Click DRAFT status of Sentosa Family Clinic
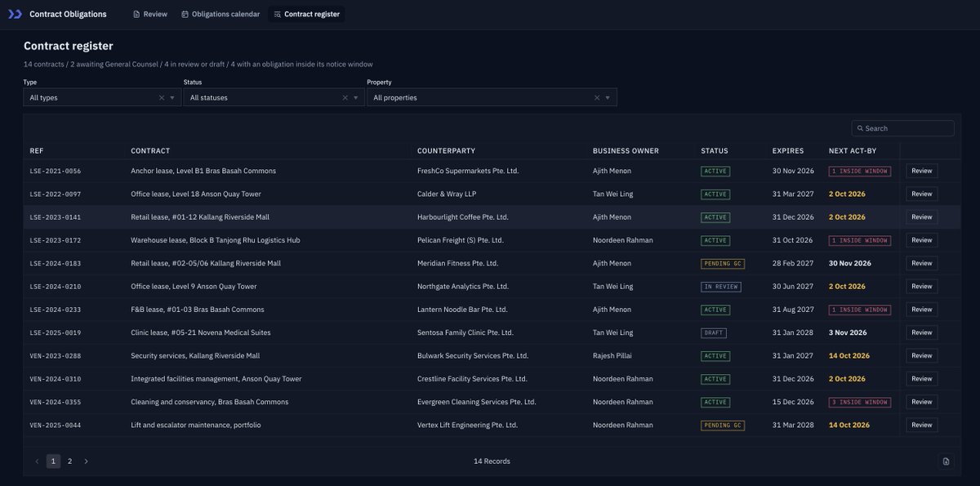The width and height of the screenshot is (980, 486). click(714, 332)
